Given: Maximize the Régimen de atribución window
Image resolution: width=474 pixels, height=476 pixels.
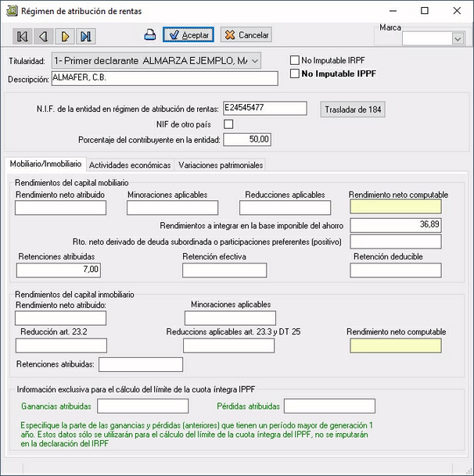Looking at the screenshot, I should [x=425, y=11].
